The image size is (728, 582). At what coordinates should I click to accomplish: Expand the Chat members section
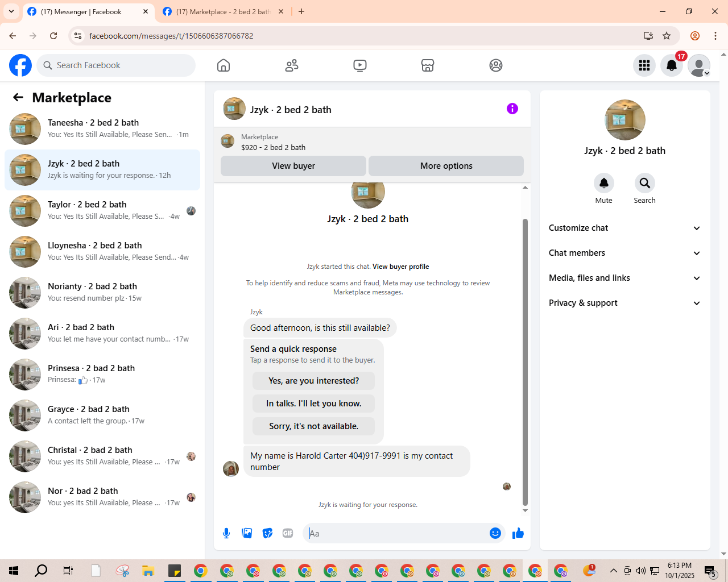pyautogui.click(x=624, y=253)
